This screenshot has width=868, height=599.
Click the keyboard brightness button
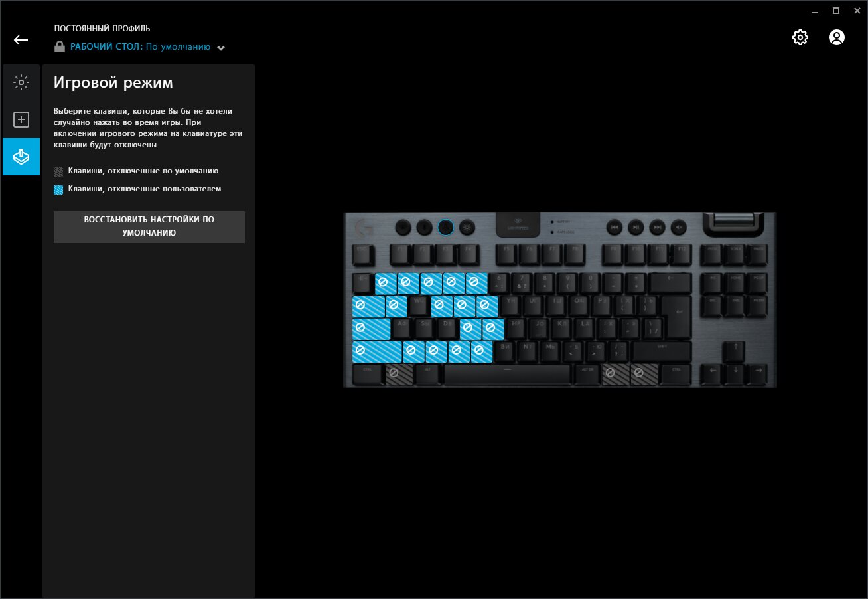click(467, 227)
